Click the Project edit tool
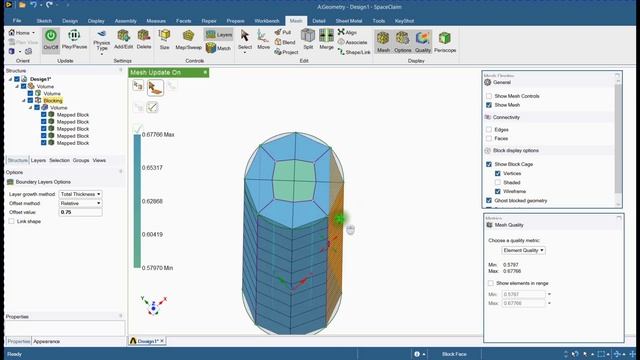The image size is (640, 360). click(x=287, y=52)
